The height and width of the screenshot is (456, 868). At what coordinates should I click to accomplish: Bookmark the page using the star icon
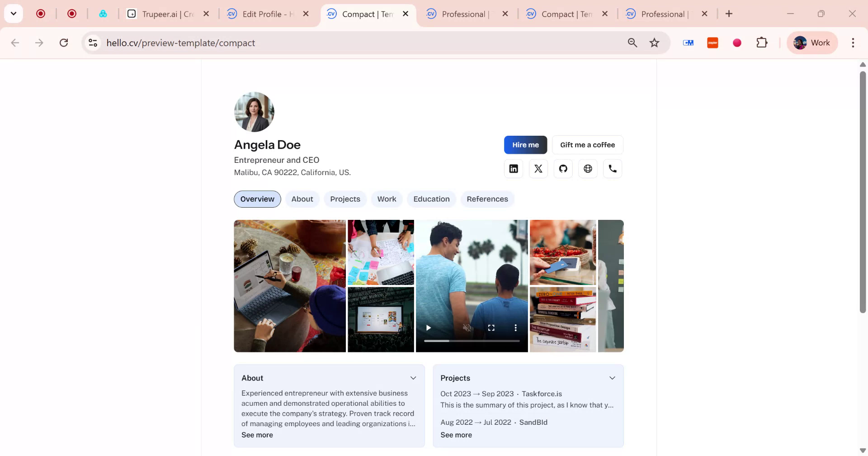654,43
